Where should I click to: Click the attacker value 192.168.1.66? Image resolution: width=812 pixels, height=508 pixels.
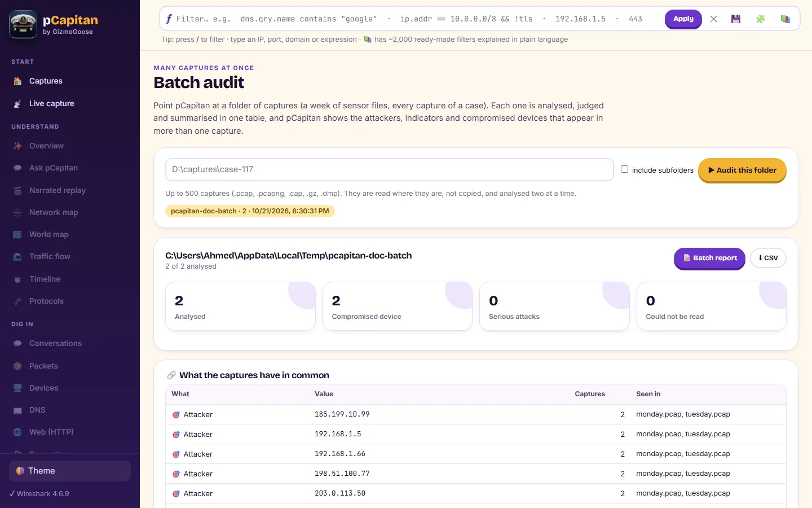pyautogui.click(x=340, y=454)
